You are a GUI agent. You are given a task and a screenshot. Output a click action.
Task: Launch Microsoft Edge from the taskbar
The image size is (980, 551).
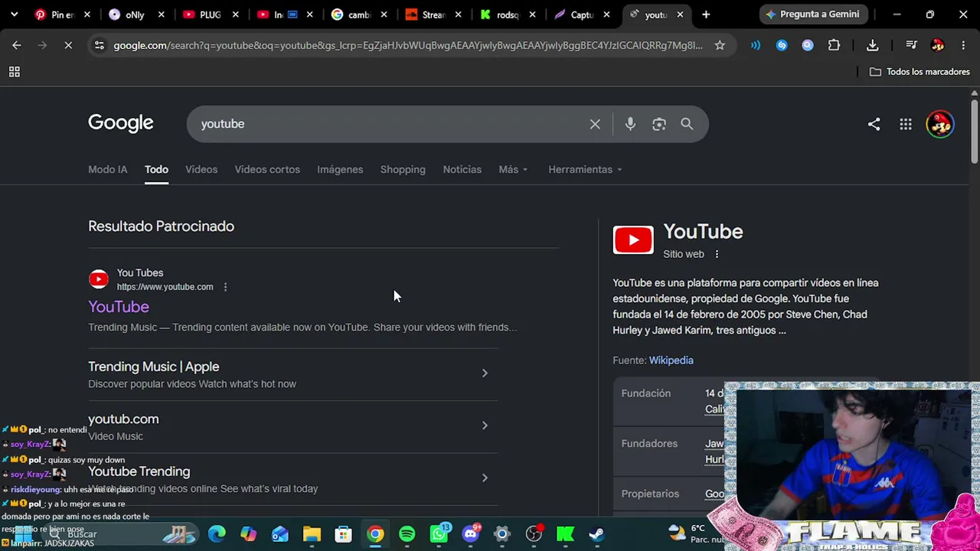[x=217, y=533]
